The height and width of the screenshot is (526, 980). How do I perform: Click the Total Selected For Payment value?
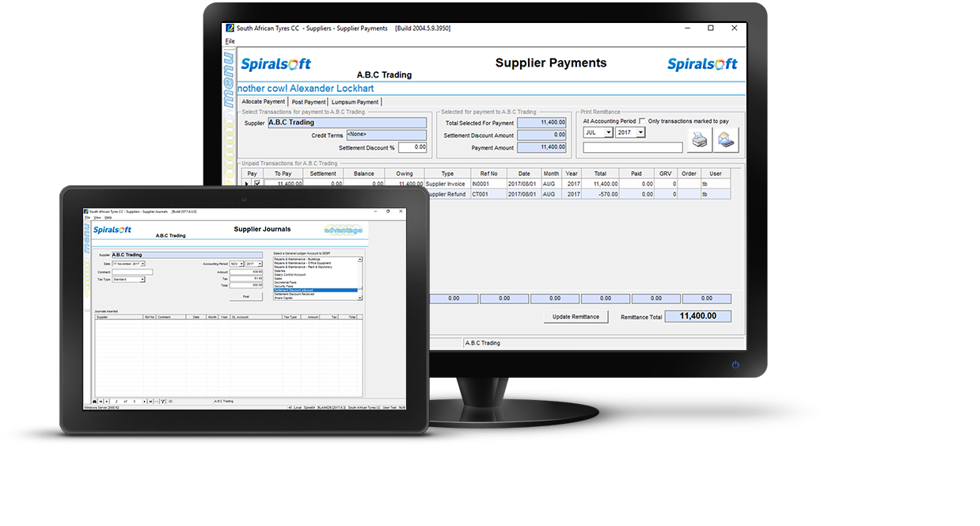(541, 123)
